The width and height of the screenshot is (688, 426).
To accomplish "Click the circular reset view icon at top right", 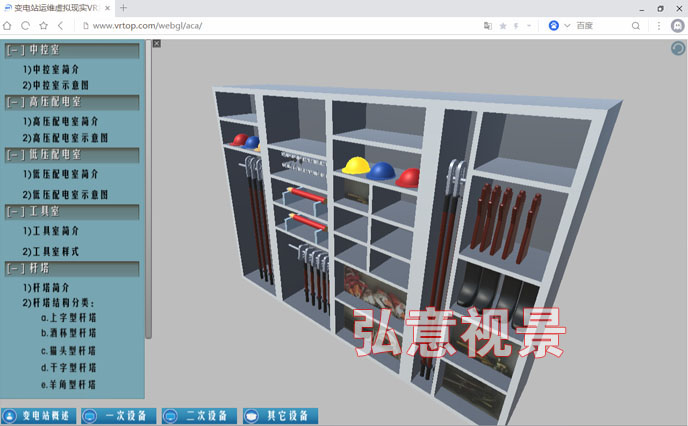I will [x=678, y=48].
